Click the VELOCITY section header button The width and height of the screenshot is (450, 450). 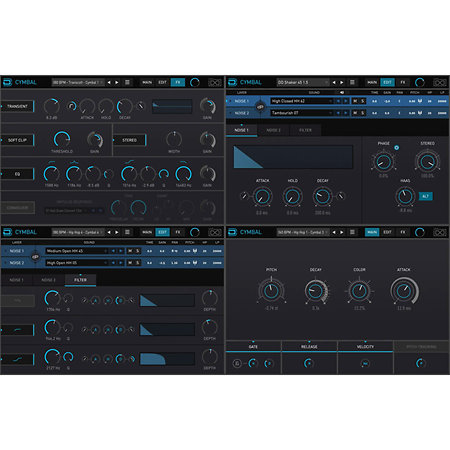365,347
